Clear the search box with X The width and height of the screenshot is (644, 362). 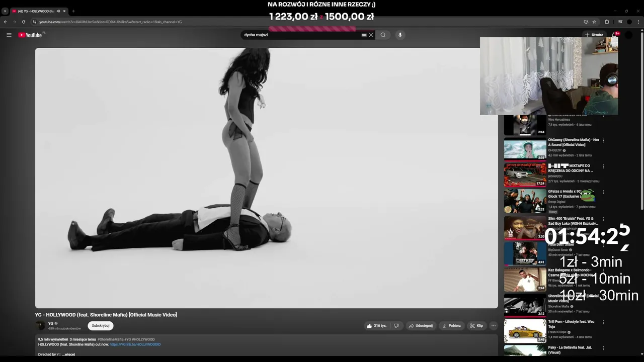[371, 35]
